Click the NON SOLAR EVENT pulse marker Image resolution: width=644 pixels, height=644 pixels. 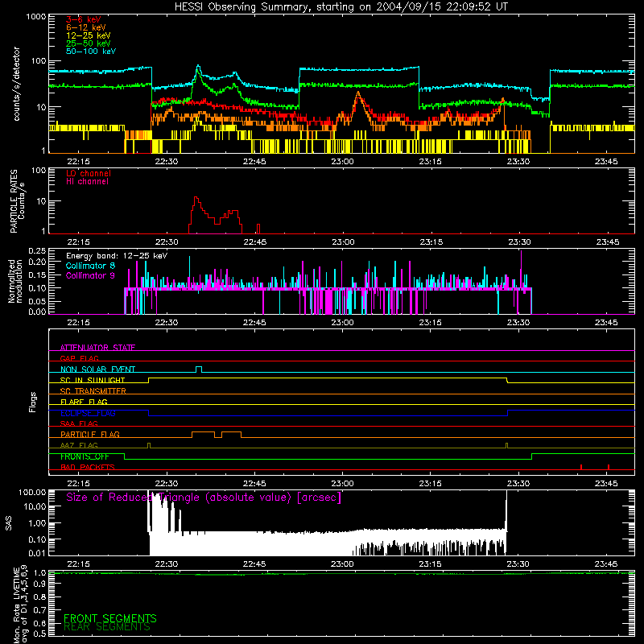coord(199,369)
